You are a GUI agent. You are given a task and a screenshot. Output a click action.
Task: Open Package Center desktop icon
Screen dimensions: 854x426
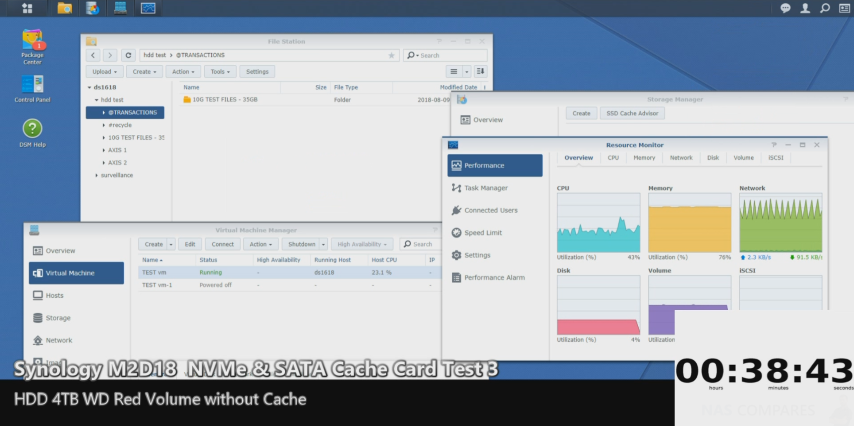tap(32, 46)
